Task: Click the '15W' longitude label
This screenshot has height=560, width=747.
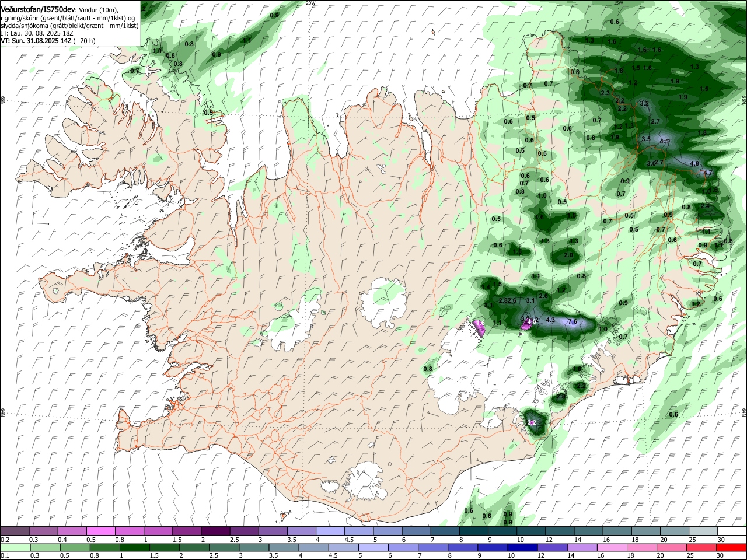Action: click(x=618, y=3)
